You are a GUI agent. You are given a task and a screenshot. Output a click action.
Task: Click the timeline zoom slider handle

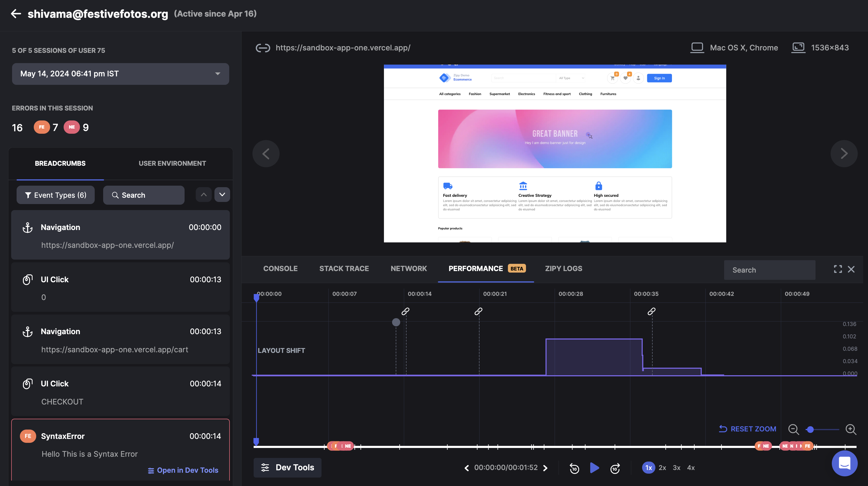coord(810,429)
